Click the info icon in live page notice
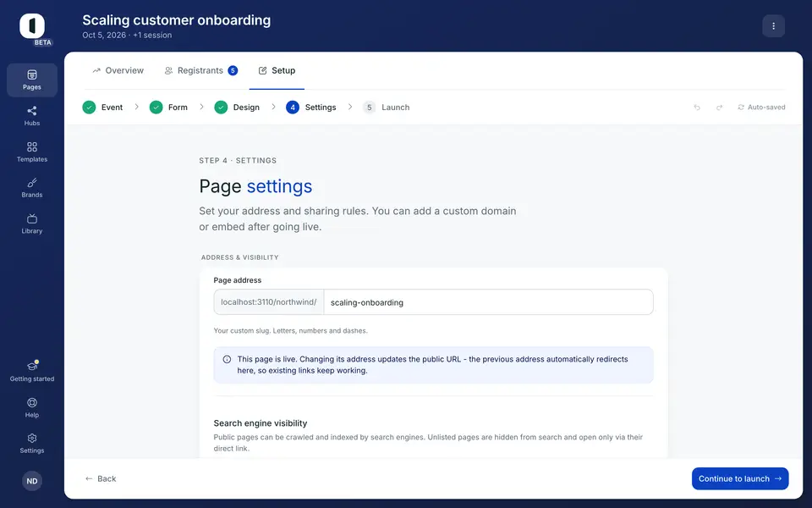 [x=227, y=359]
